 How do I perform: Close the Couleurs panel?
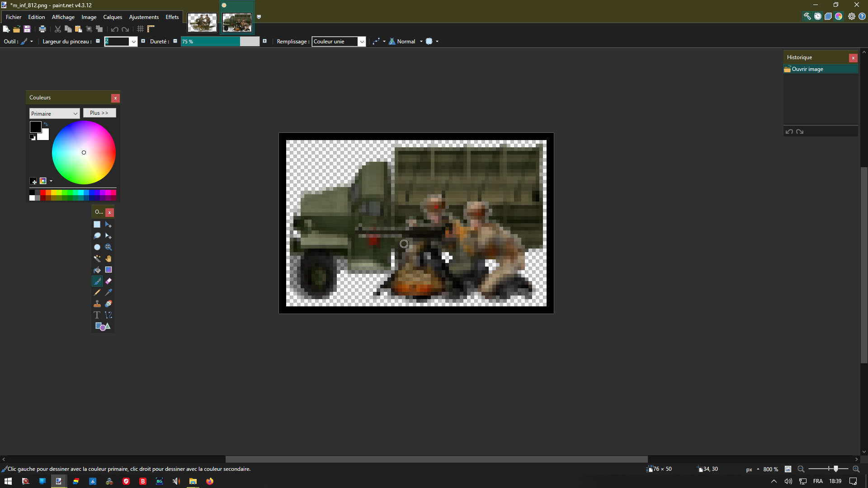[116, 98]
